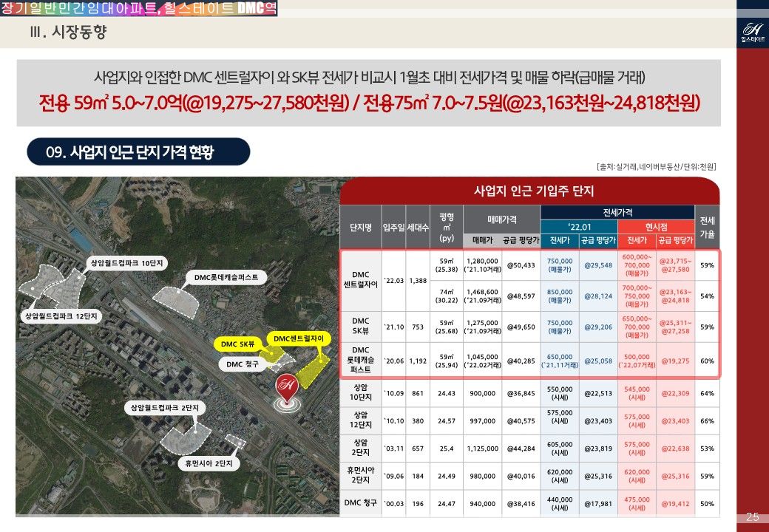Click the 단지명 column header

tap(361, 228)
